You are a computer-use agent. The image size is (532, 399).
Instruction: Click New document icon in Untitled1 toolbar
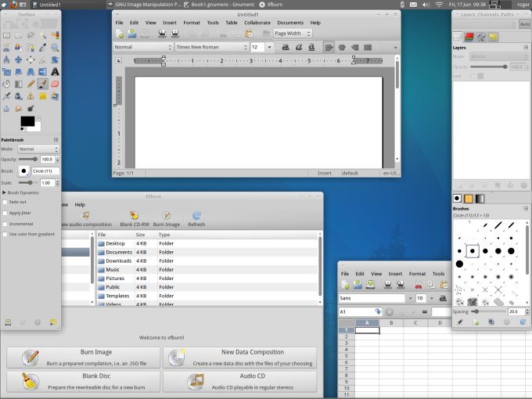pos(120,34)
